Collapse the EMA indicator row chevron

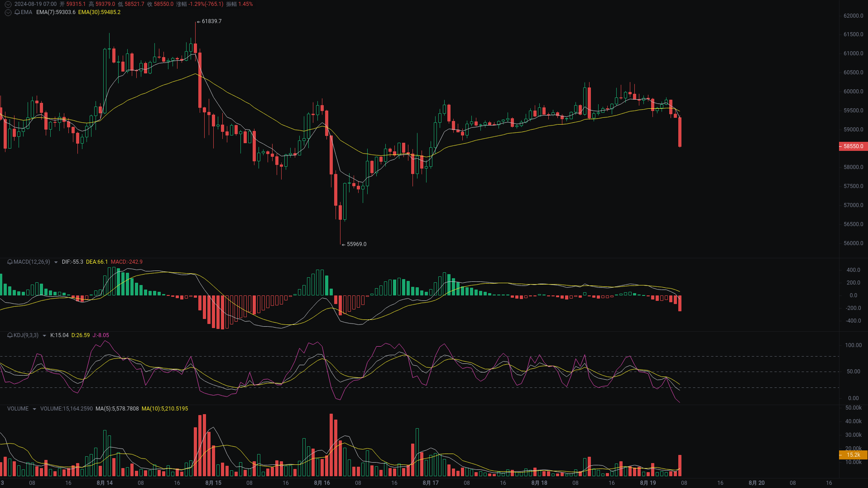click(8, 12)
